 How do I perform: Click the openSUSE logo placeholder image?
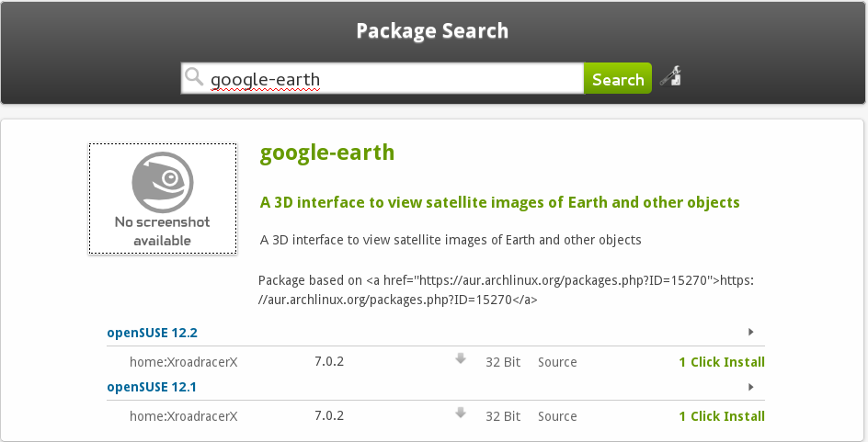tap(163, 198)
